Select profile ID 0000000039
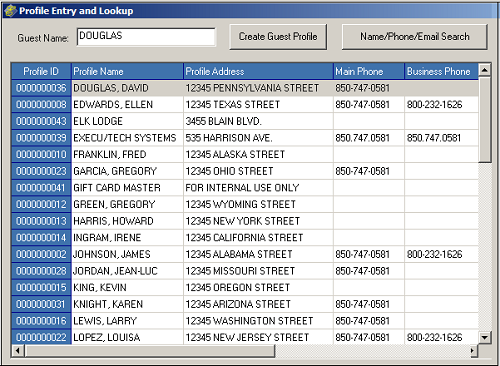 pyautogui.click(x=41, y=138)
